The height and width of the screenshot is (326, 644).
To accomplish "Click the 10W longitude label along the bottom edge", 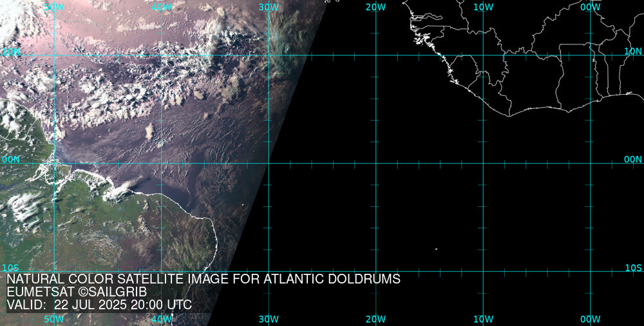I will tap(483, 319).
